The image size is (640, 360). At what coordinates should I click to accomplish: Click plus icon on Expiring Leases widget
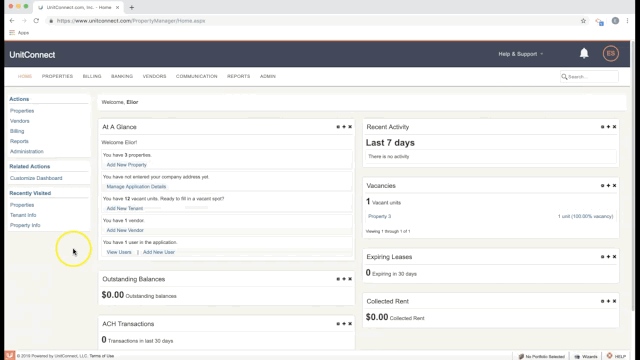click(x=608, y=257)
